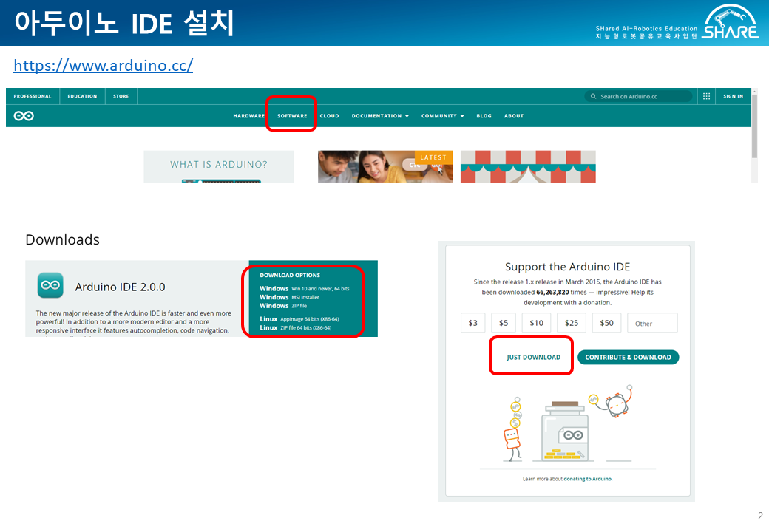Select the $10 donation amount
769x532 pixels.
click(x=537, y=323)
